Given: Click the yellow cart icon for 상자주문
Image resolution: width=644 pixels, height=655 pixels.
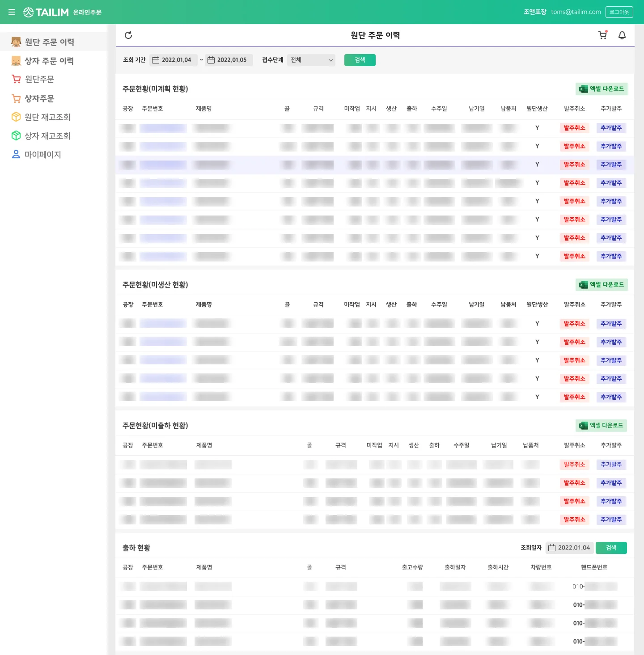Looking at the screenshot, I should [16, 98].
